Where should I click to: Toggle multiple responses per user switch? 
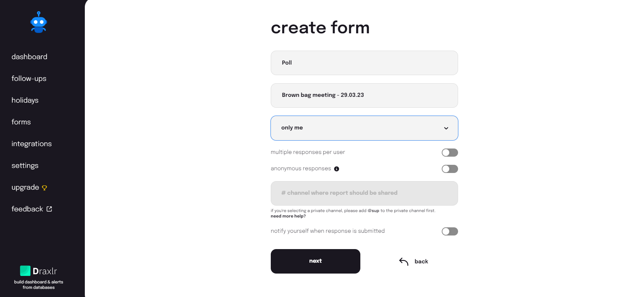coord(450,153)
